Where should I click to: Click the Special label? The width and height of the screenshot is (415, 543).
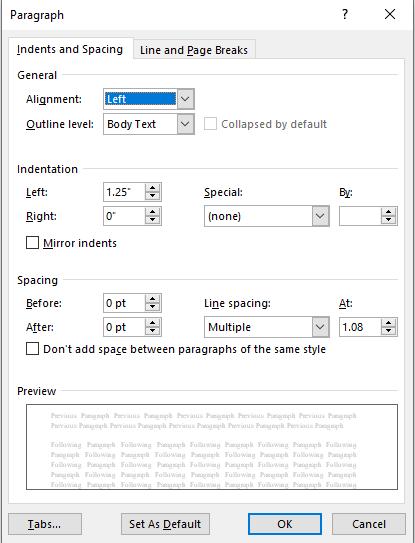click(223, 192)
